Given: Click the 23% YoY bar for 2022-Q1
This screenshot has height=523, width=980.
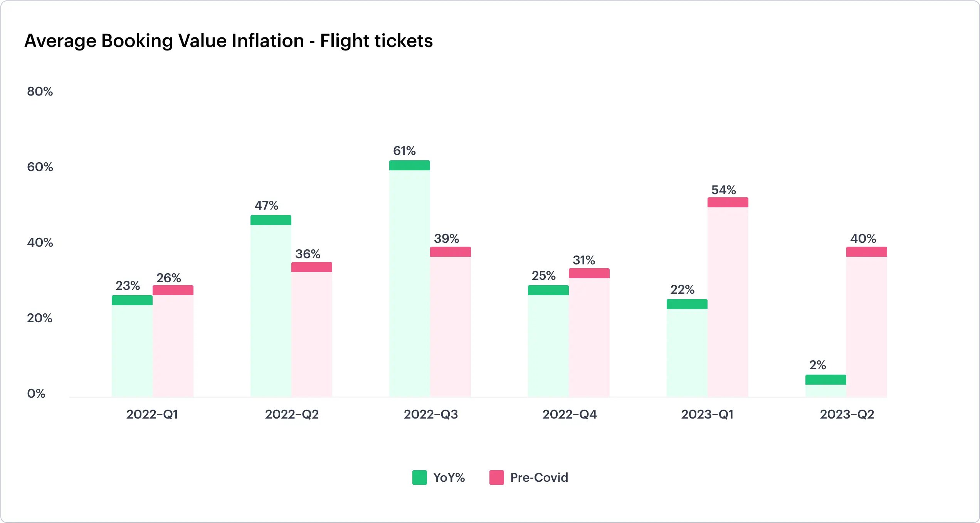Looking at the screenshot, I should click(x=132, y=346).
